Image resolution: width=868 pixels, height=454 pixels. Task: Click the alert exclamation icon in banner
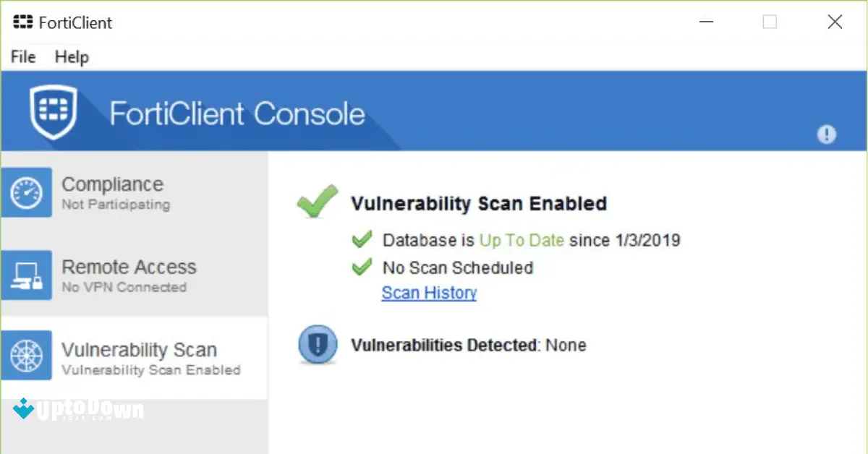(x=827, y=134)
